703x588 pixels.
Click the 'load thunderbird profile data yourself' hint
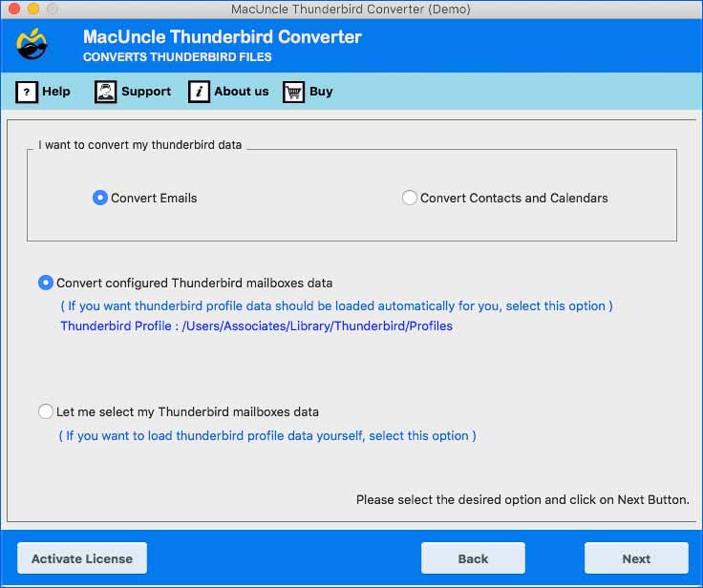pos(267,435)
